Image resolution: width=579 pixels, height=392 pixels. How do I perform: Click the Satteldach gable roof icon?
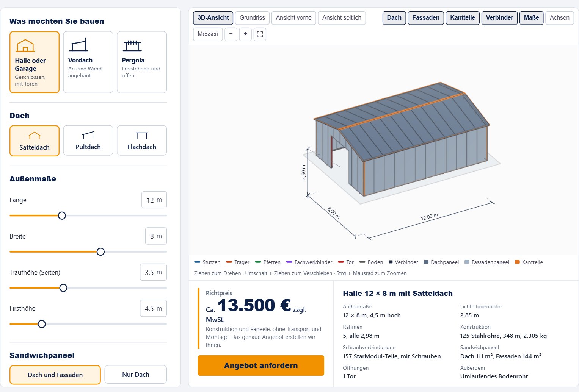pos(35,136)
